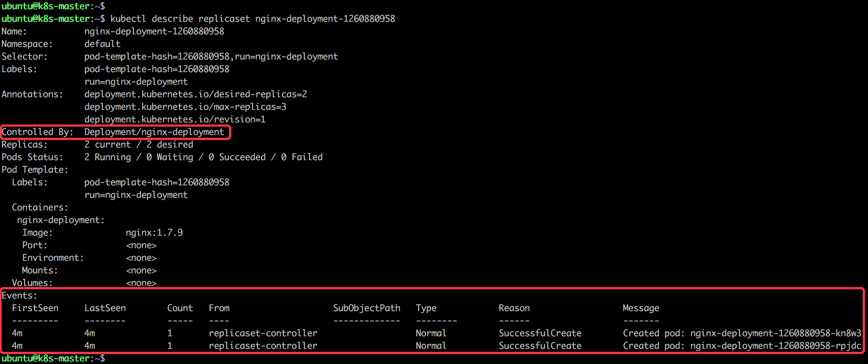The image size is (868, 364).
Task: Click SuccessfulCreate in the rpjdc event row
Action: 540,346
